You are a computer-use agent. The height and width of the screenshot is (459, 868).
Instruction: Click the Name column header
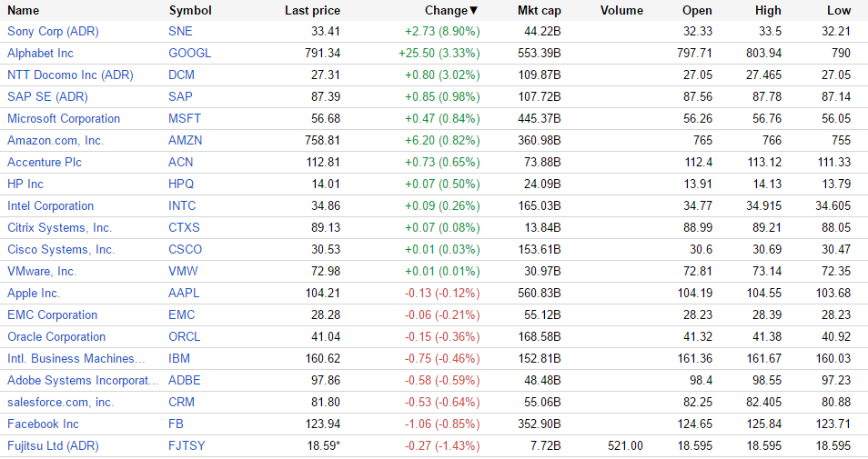tap(24, 11)
